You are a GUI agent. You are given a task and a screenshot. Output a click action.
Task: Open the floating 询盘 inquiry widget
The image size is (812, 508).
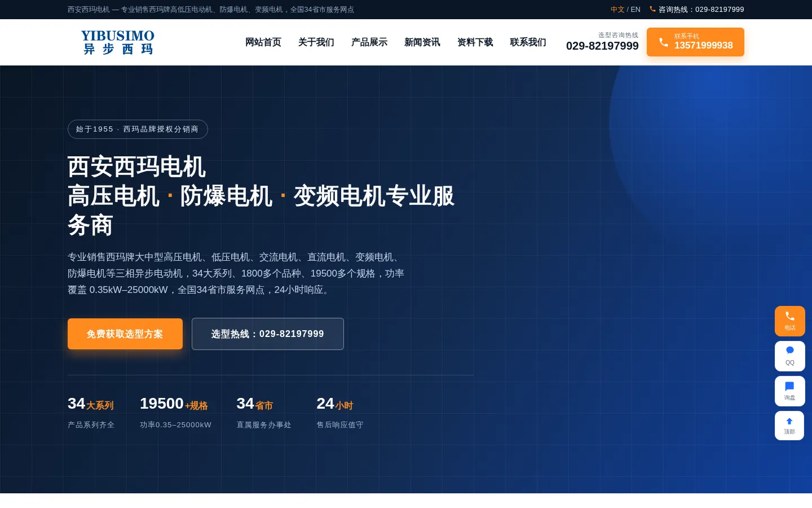pos(790,391)
